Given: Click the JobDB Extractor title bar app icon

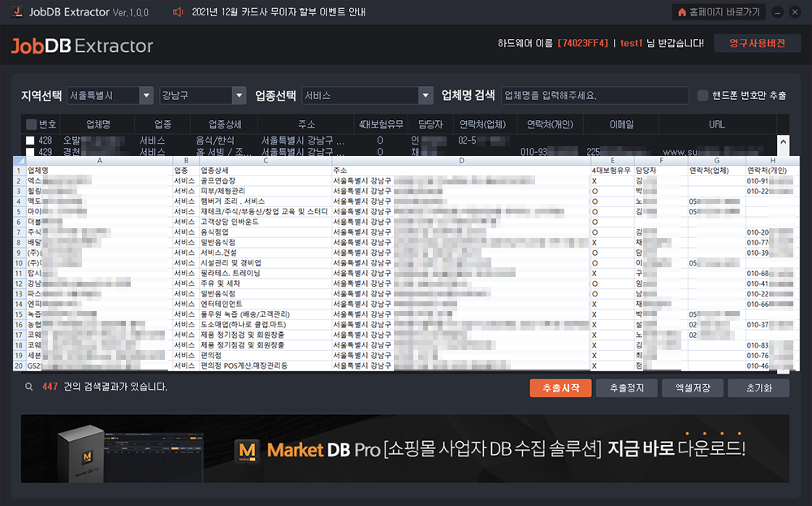Looking at the screenshot, I should [x=17, y=11].
